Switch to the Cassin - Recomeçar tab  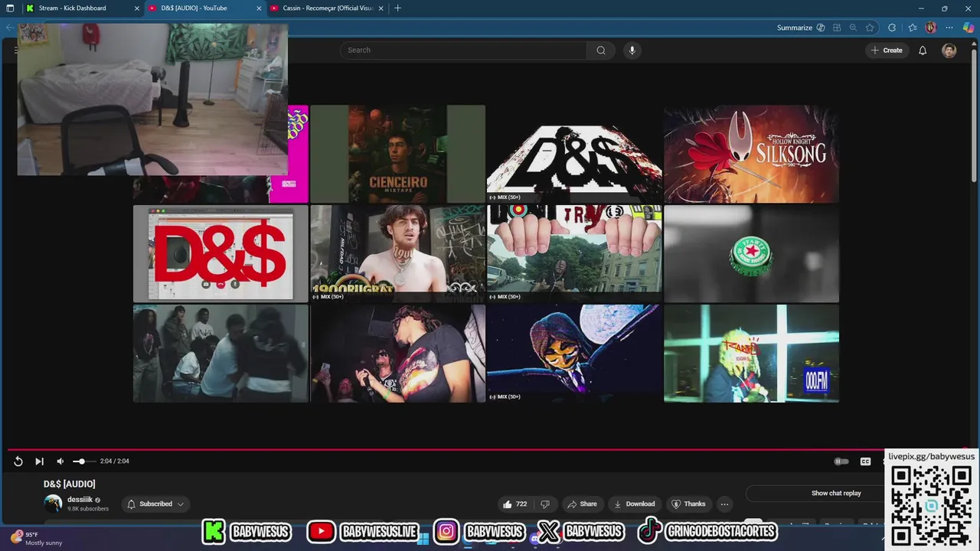(x=325, y=8)
